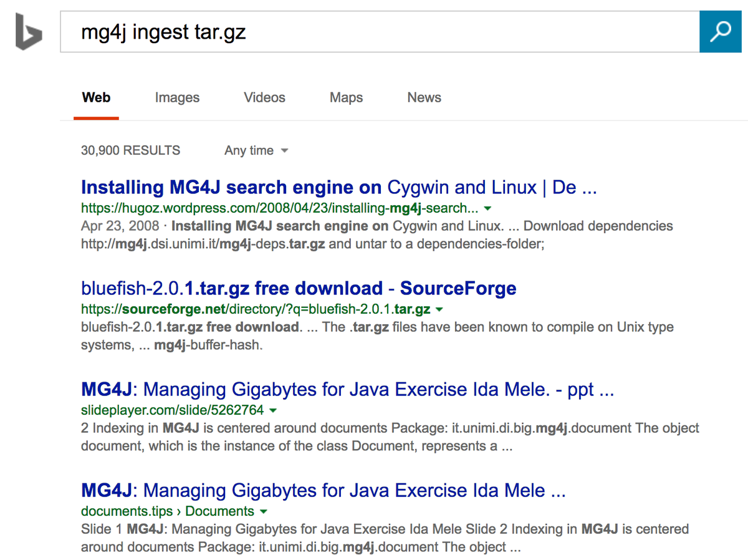This screenshot has width=748, height=560.
Task: Expand arrow beside sourceforge.net URL
Action: pyautogui.click(x=439, y=309)
